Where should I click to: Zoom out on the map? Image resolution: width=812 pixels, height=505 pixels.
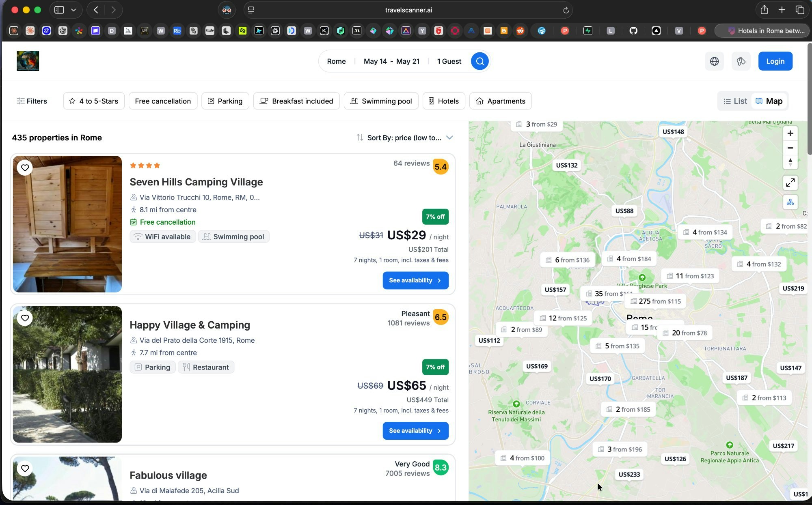click(x=790, y=148)
